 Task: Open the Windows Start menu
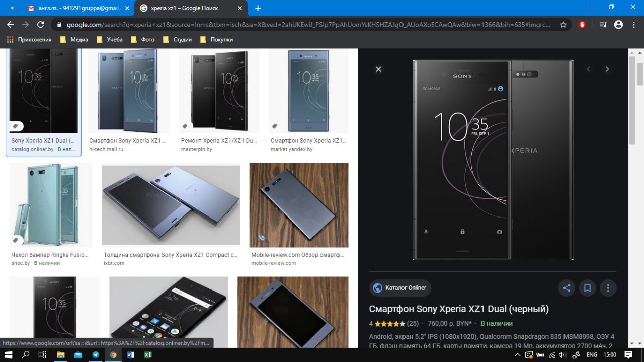pyautogui.click(x=9, y=354)
